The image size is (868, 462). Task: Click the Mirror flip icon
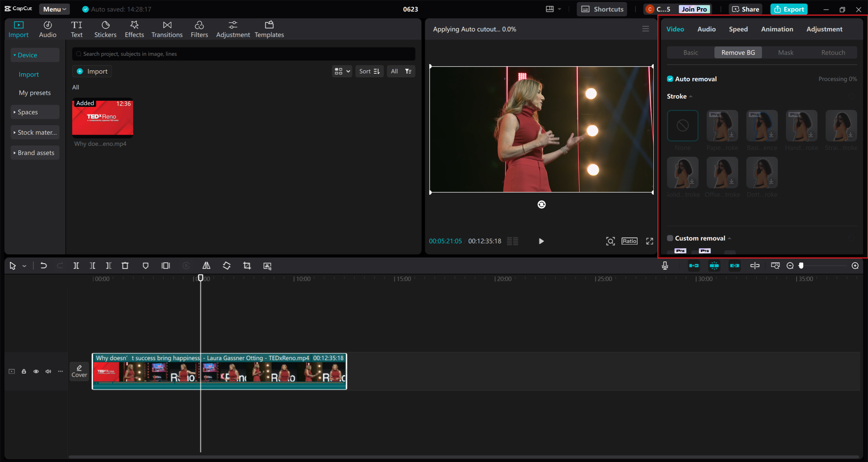[x=206, y=266]
